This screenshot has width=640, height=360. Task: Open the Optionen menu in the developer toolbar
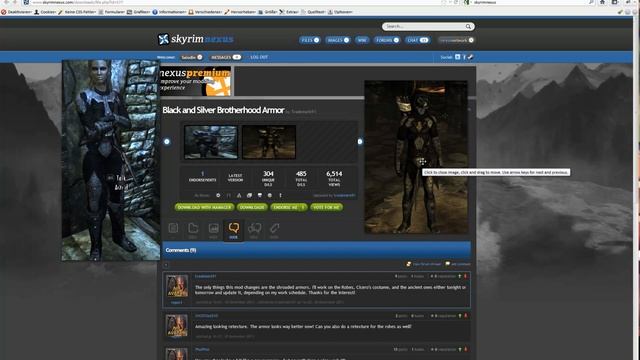pyautogui.click(x=340, y=12)
